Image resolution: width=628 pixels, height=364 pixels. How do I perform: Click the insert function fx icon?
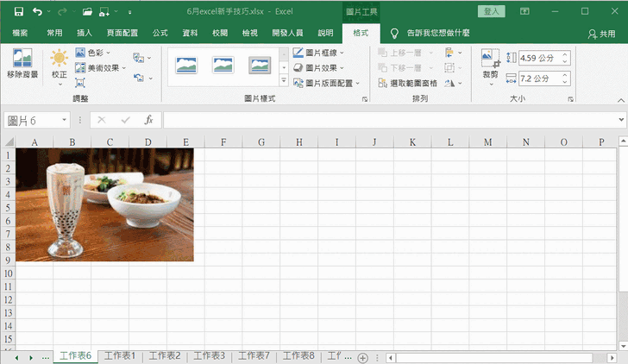coord(148,120)
